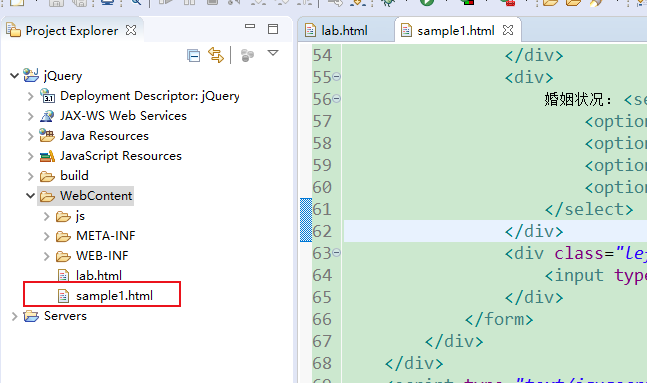Click the Java Resources icon

point(47,135)
